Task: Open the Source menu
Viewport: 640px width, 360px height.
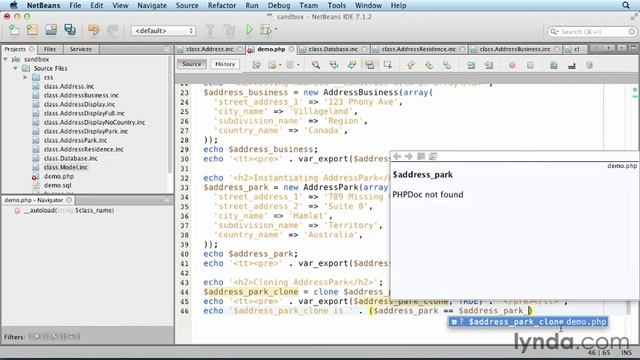Action: 187,5
